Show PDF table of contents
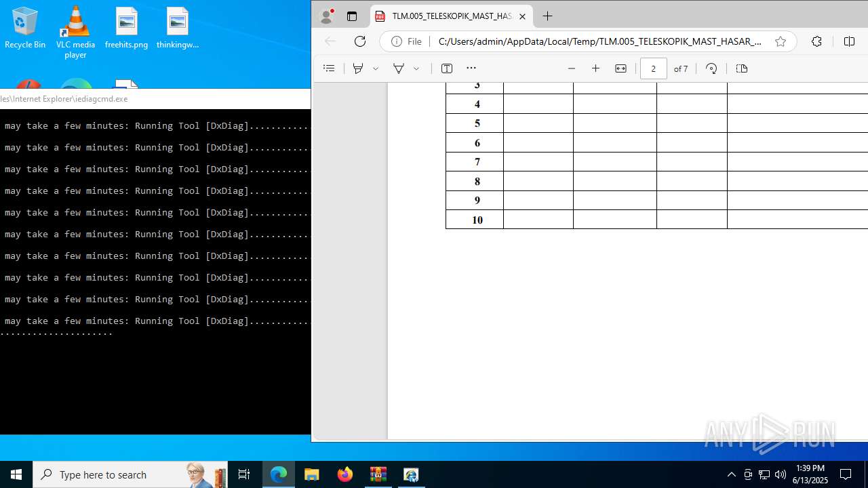 329,68
